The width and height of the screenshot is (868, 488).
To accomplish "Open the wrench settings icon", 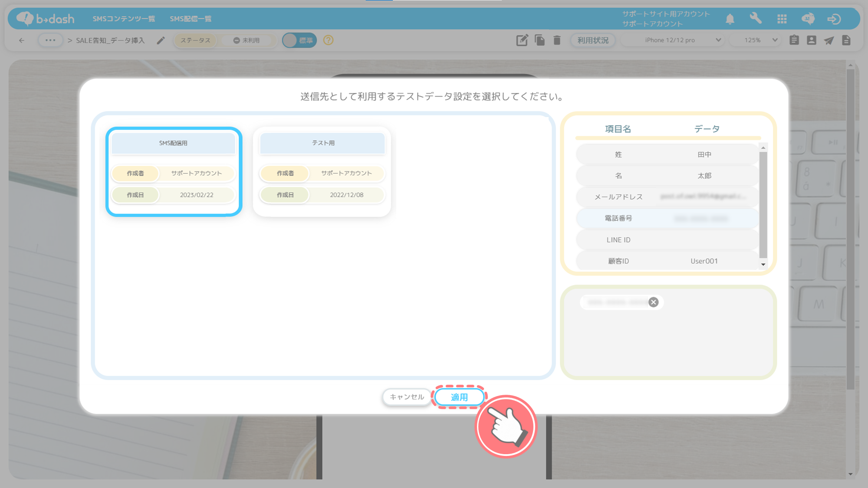I will 756,18.
